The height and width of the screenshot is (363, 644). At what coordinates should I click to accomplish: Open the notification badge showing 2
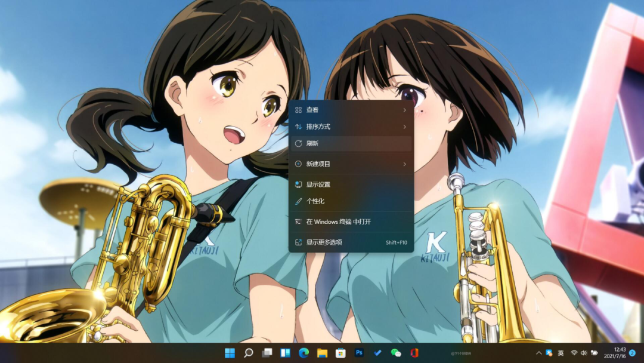pos(633,353)
